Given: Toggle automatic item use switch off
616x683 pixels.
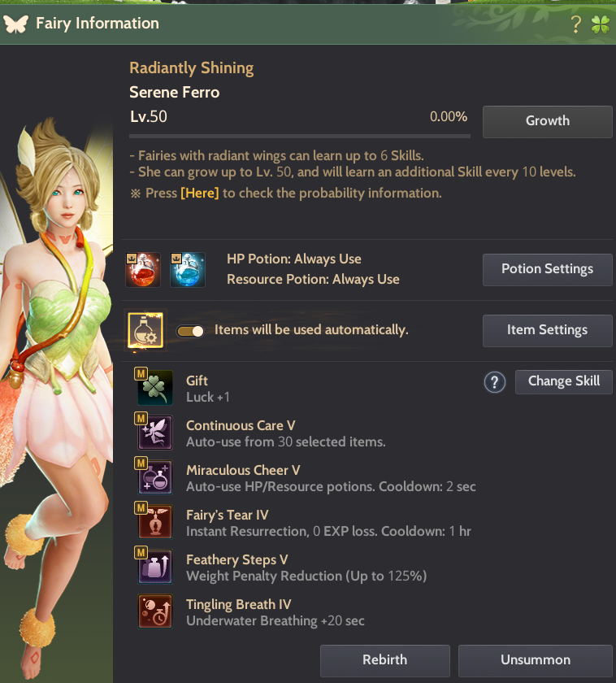Looking at the screenshot, I should [x=190, y=331].
